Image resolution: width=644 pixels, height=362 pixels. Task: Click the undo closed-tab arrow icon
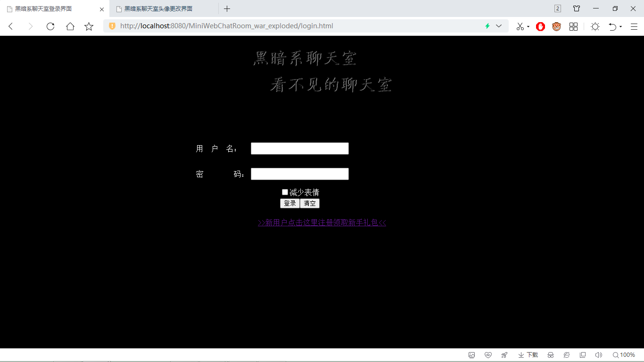[x=612, y=26]
